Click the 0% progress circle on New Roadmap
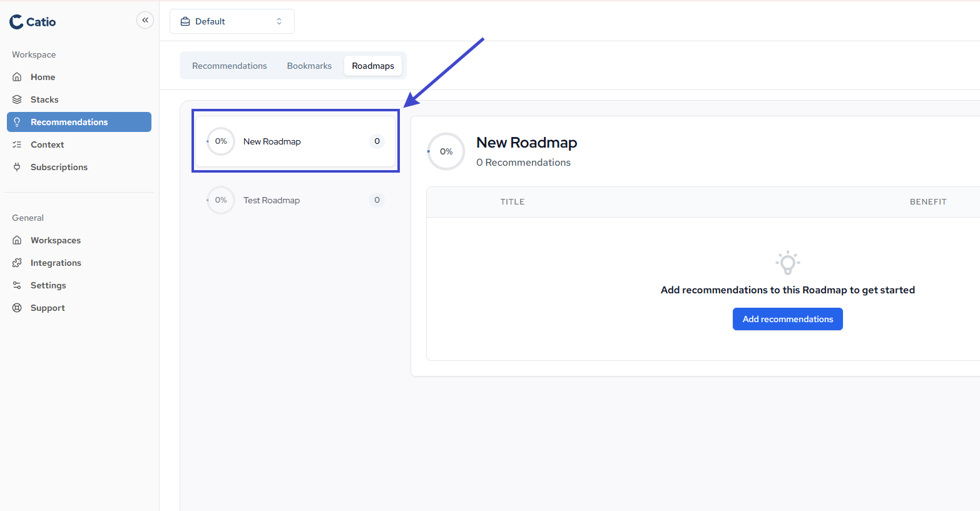Screen dimensions: 980x511 coord(220,141)
